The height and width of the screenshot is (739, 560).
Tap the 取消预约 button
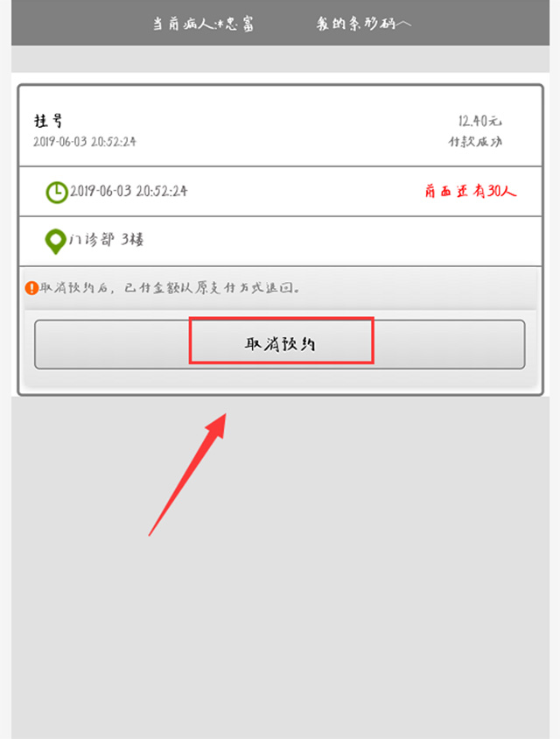pyautogui.click(x=280, y=344)
